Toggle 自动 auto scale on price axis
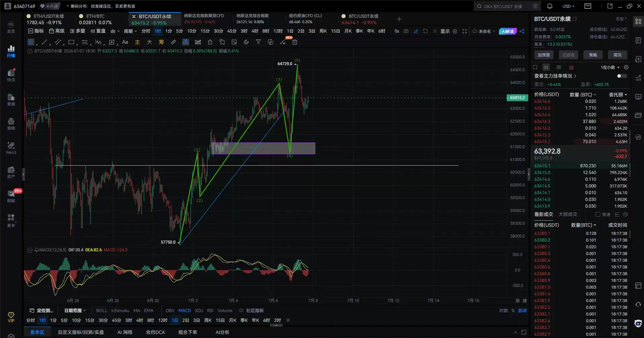 pyautogui.click(x=523, y=310)
